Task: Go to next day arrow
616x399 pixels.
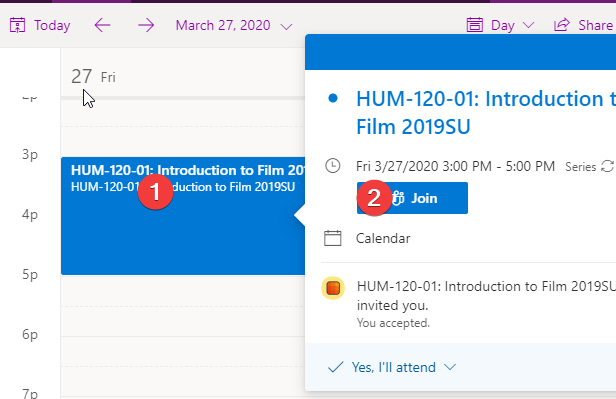Action: click(x=146, y=26)
